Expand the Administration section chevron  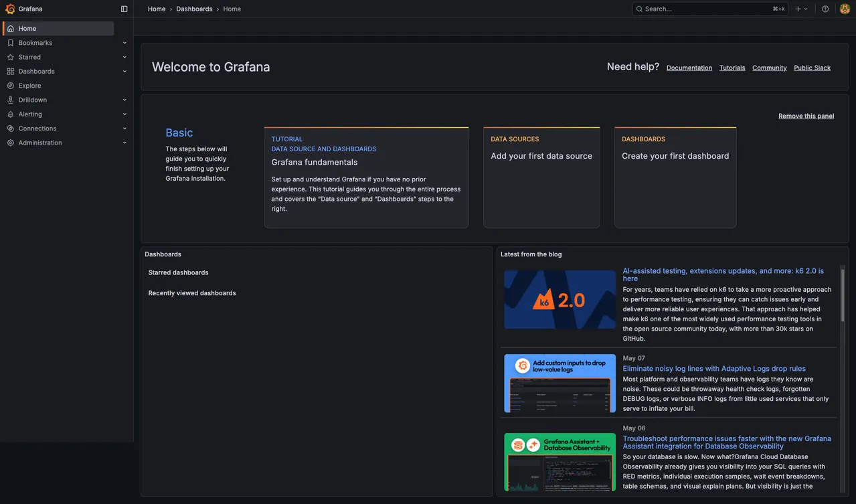point(124,143)
